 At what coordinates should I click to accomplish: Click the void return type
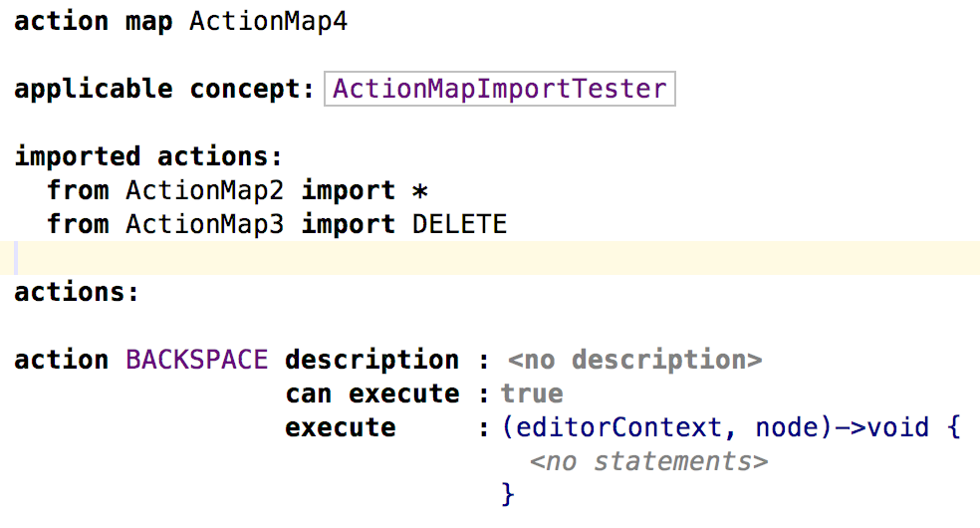click(x=898, y=427)
